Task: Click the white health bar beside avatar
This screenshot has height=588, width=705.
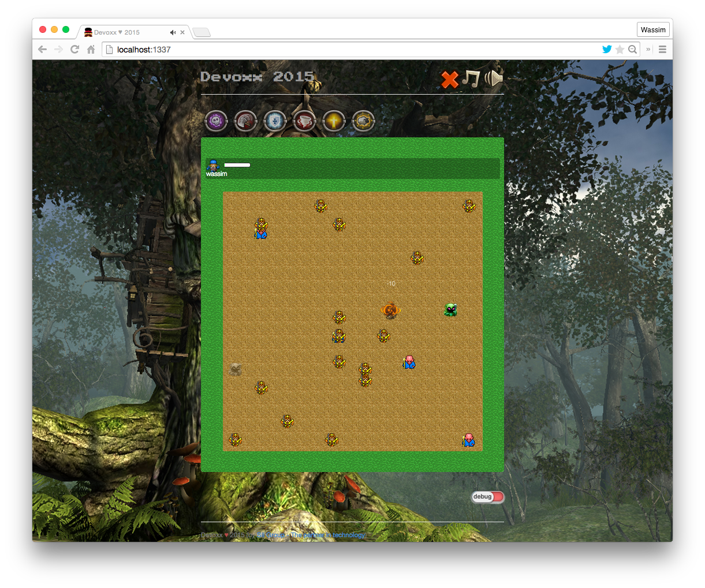Action: (237, 165)
